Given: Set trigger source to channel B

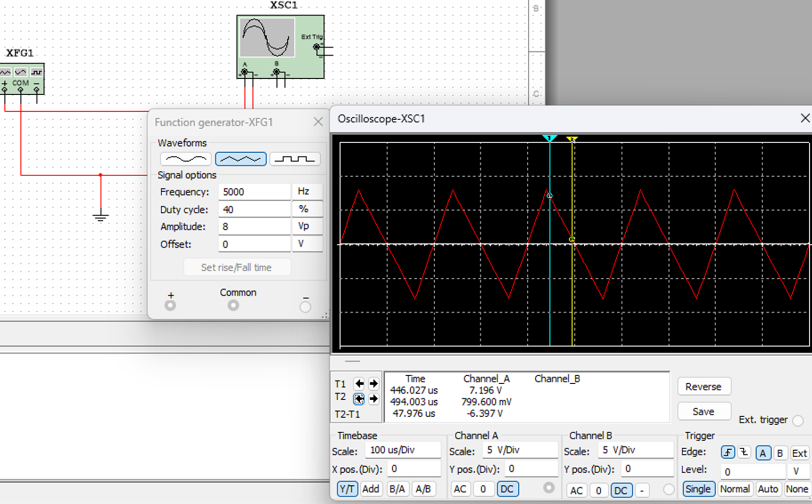Looking at the screenshot, I should [x=780, y=453].
